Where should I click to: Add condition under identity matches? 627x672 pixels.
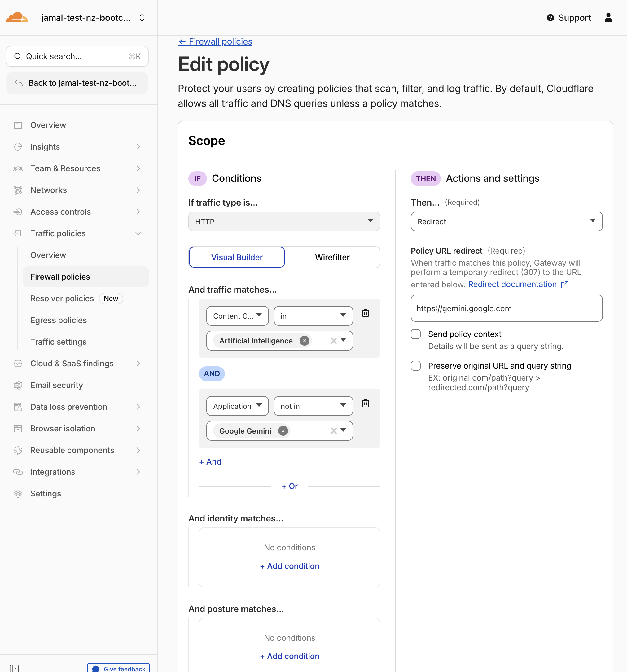pos(289,566)
